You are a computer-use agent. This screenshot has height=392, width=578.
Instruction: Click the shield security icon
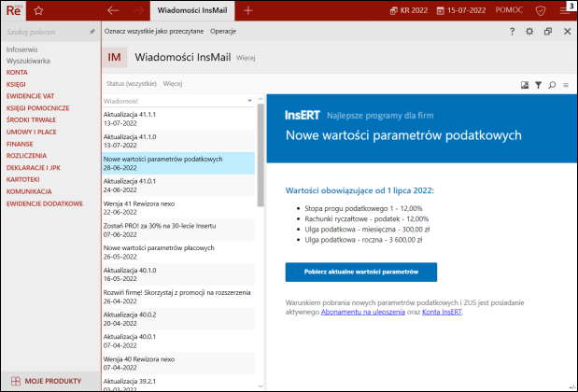[541, 10]
